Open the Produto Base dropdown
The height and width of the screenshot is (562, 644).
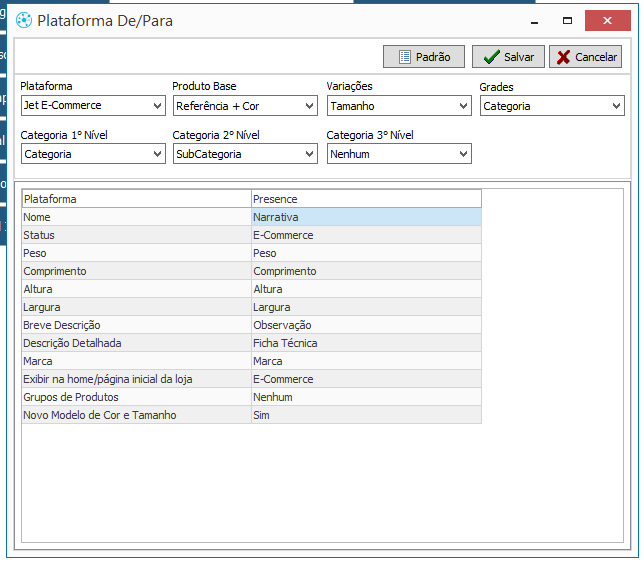point(245,106)
